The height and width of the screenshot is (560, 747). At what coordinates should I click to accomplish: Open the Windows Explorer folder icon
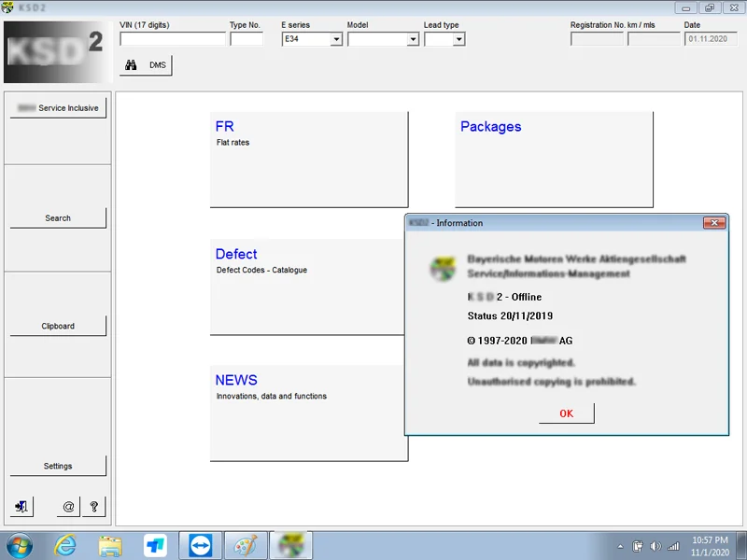pos(110,545)
